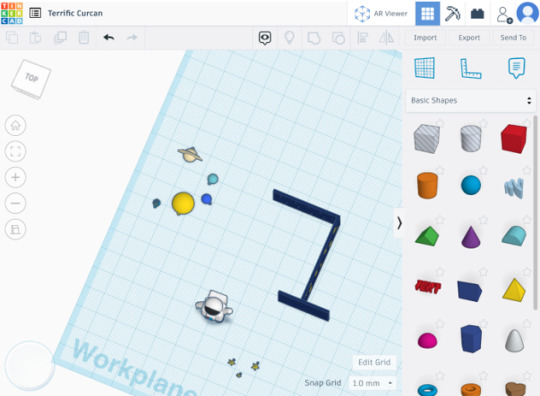
Task: Undo the last action
Action: (x=109, y=37)
